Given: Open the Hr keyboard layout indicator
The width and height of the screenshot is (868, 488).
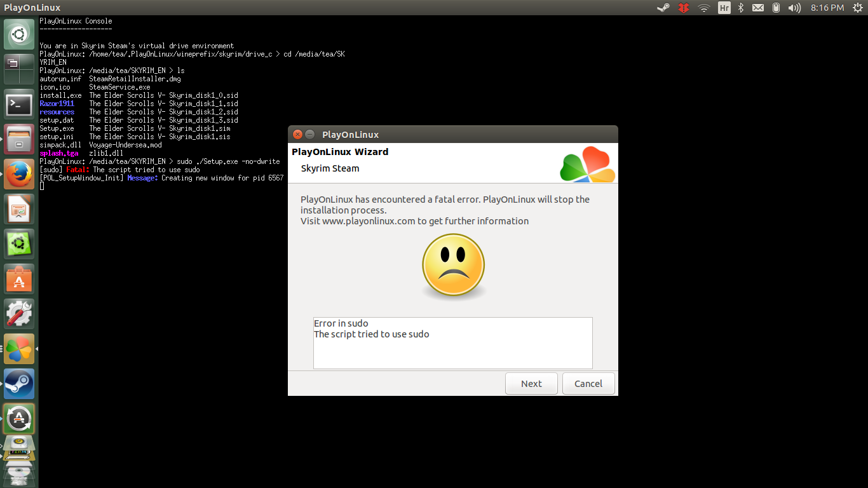Looking at the screenshot, I should pyautogui.click(x=724, y=8).
